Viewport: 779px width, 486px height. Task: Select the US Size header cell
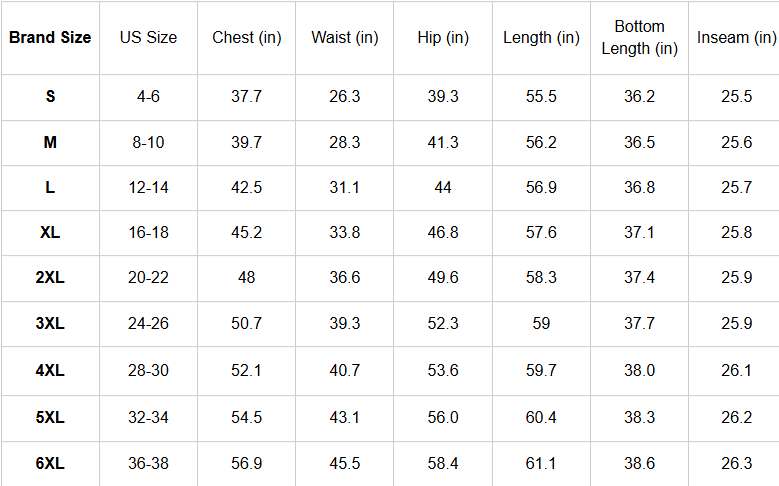pos(148,38)
